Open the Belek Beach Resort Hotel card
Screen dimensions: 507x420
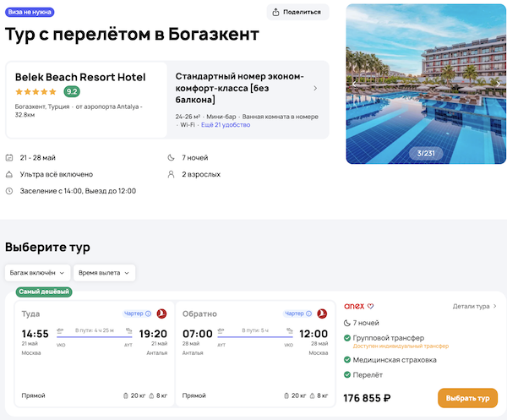coord(81,77)
